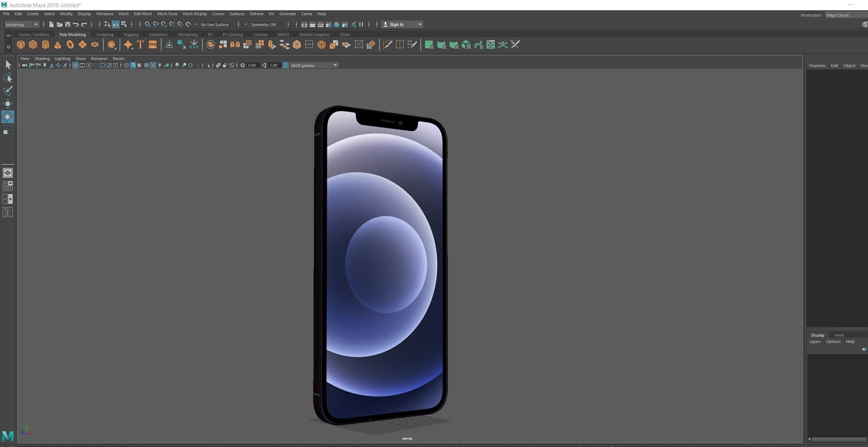Create a polygon cone from the shelf
868x447 pixels.
57,45
